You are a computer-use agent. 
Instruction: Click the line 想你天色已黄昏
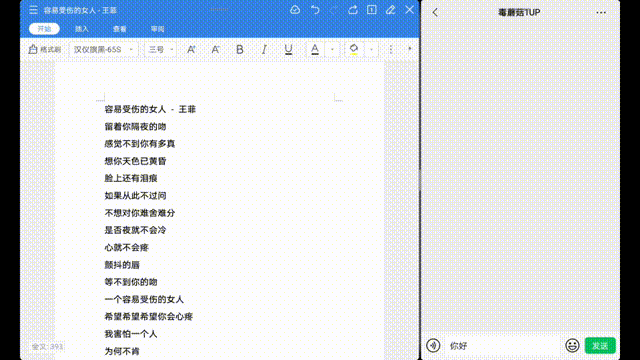(135, 161)
